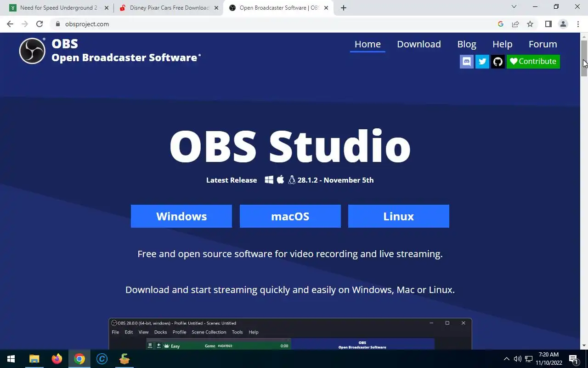
Task: Click the share page icon
Action: pos(515,24)
